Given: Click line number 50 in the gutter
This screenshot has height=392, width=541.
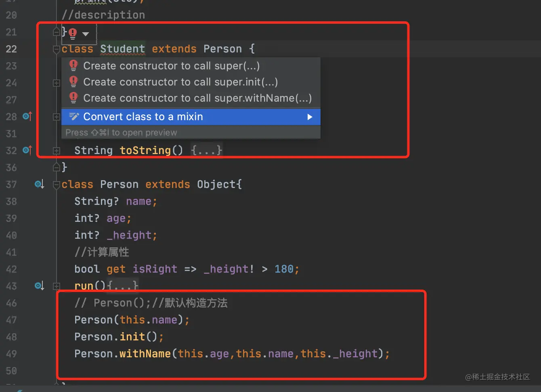Looking at the screenshot, I should 11,371.
